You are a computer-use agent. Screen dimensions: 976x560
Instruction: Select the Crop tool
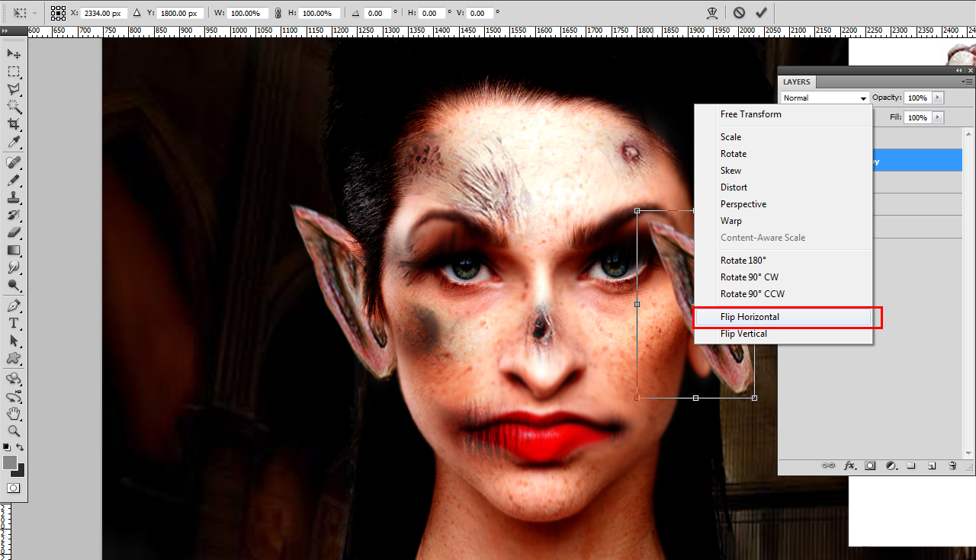pyautogui.click(x=14, y=124)
